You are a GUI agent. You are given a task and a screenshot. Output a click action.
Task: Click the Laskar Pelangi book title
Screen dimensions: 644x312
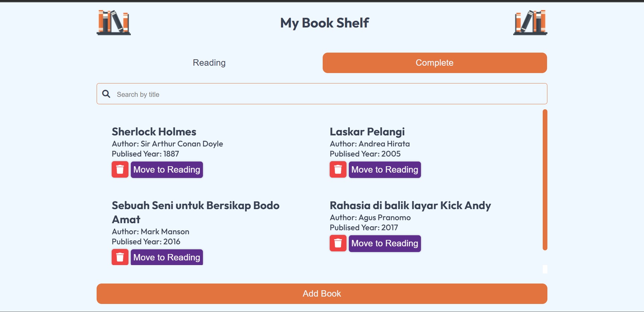click(x=367, y=132)
